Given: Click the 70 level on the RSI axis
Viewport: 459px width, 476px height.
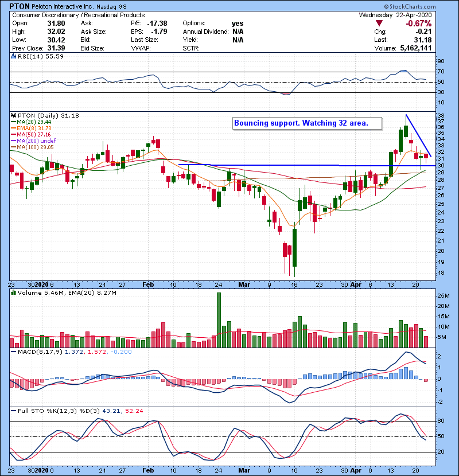Looking at the screenshot, I should [441, 72].
